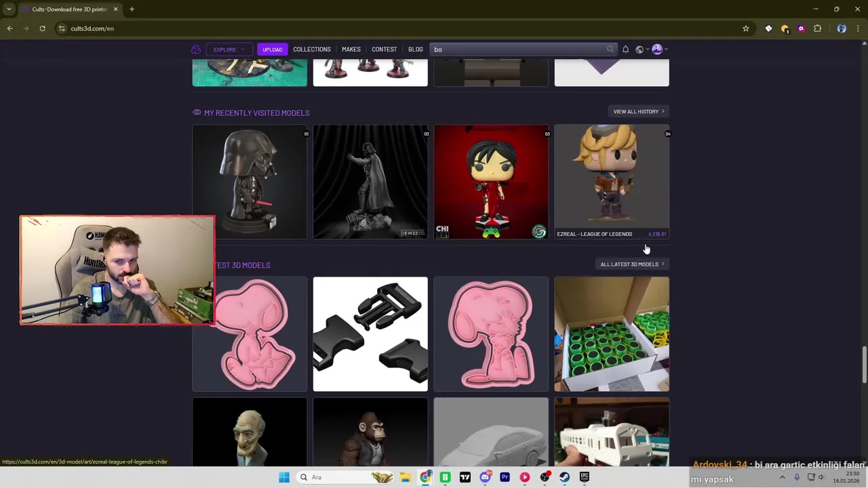Open TradingView from taskbar

(465, 477)
